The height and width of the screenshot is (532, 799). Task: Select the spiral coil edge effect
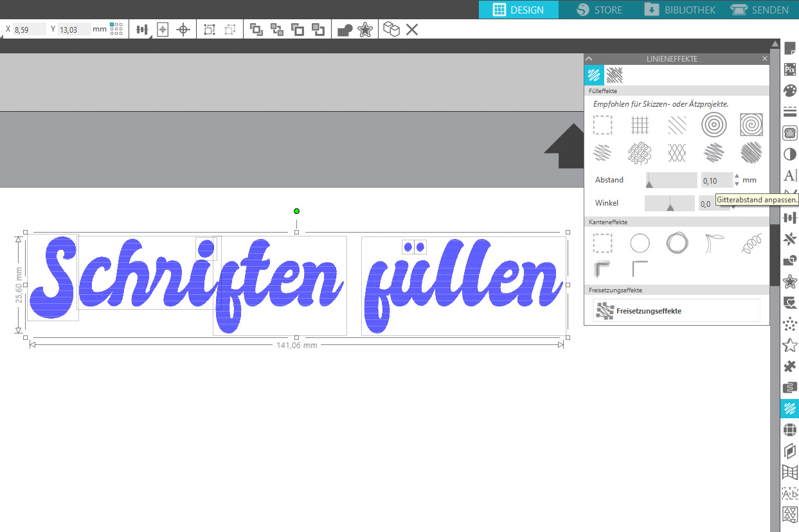pos(751,244)
